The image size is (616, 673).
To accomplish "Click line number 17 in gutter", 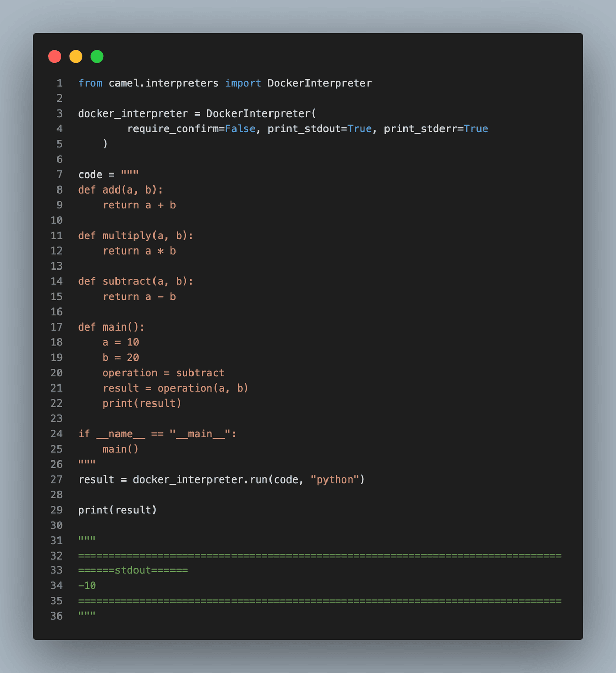I will [56, 327].
